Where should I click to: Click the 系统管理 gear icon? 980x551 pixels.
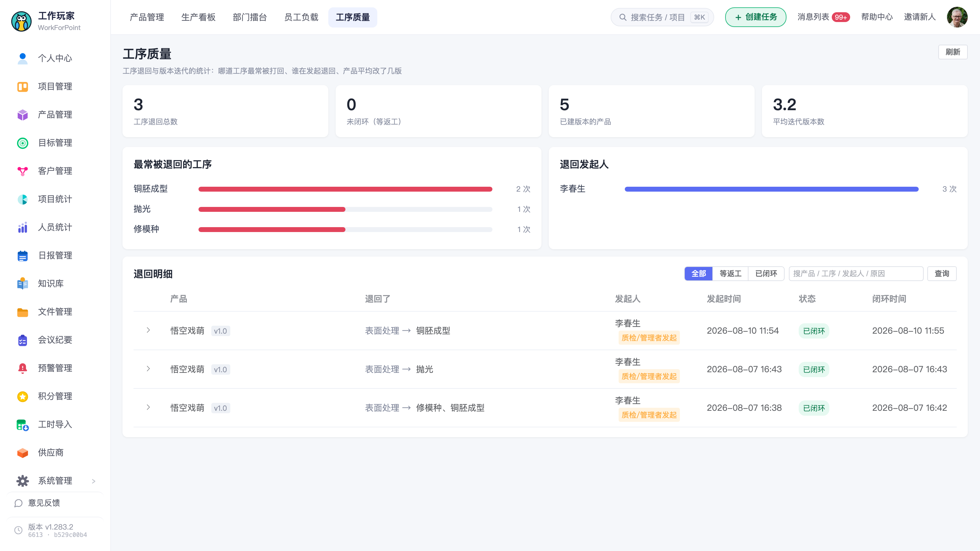[22, 481]
